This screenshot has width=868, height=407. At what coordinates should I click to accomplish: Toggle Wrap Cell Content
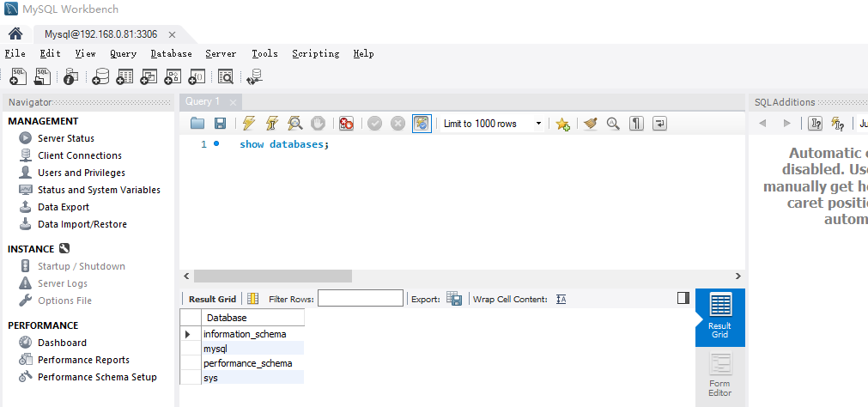(x=561, y=299)
